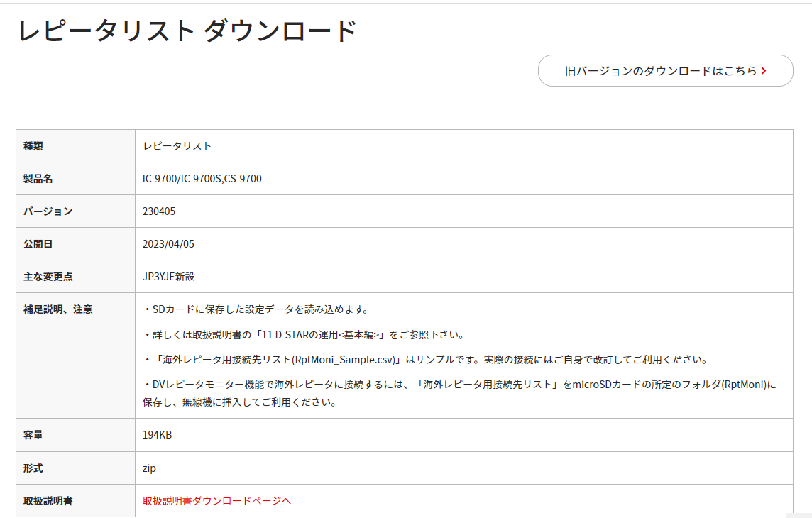Click the 補足説明、注意 row label

[57, 309]
